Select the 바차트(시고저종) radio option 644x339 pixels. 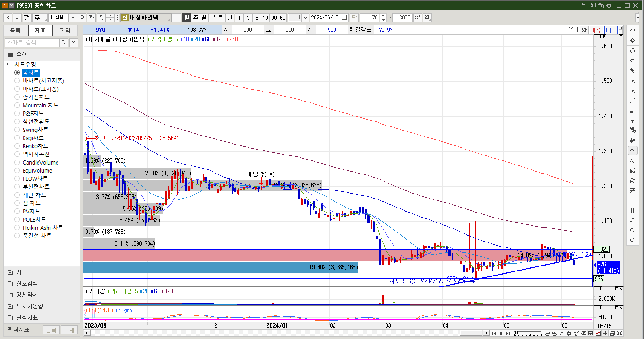pos(18,81)
